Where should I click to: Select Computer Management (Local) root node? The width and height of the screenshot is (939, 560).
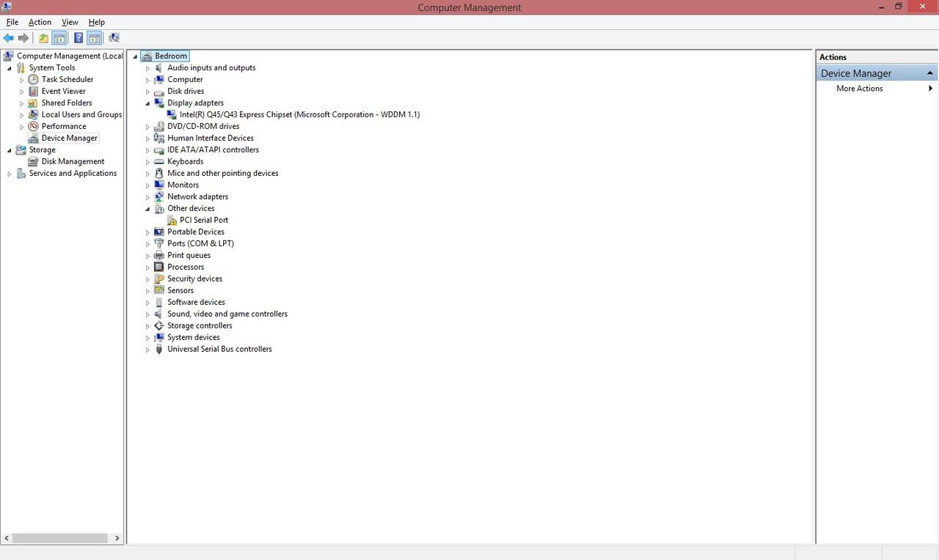(x=70, y=56)
